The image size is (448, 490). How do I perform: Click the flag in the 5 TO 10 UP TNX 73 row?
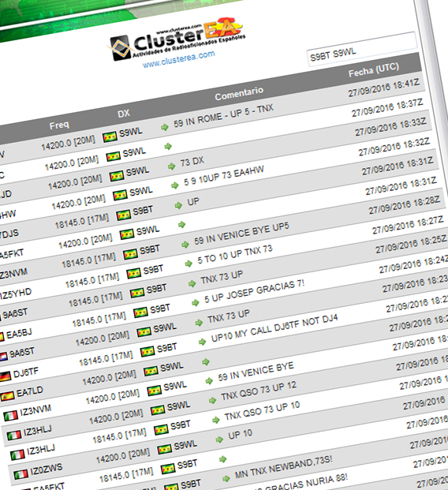tap(134, 274)
